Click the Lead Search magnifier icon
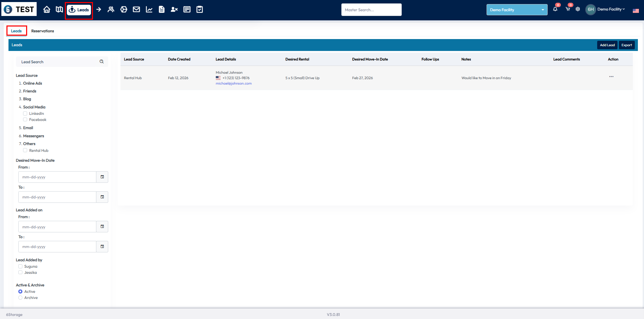This screenshot has height=319, width=644. point(101,62)
